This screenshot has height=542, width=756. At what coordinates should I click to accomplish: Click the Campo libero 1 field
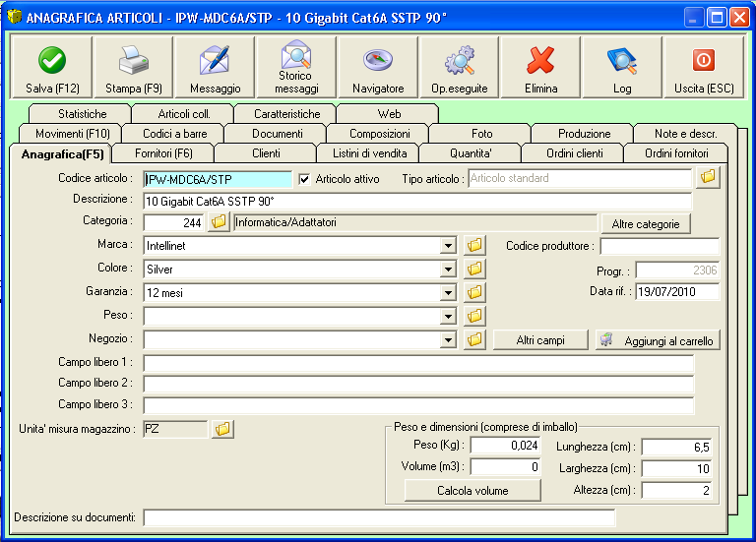pyautogui.click(x=418, y=363)
